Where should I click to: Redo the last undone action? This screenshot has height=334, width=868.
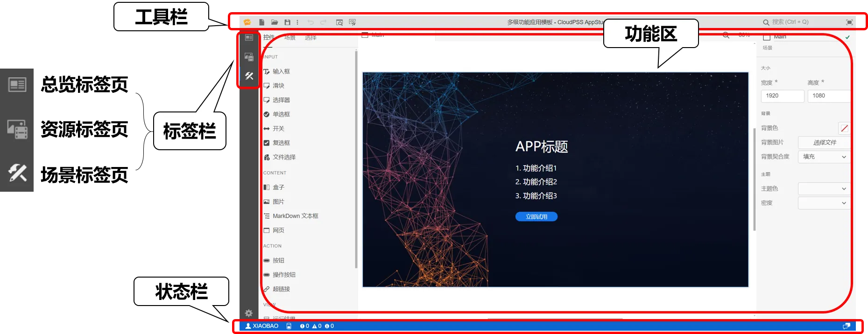[x=323, y=22]
